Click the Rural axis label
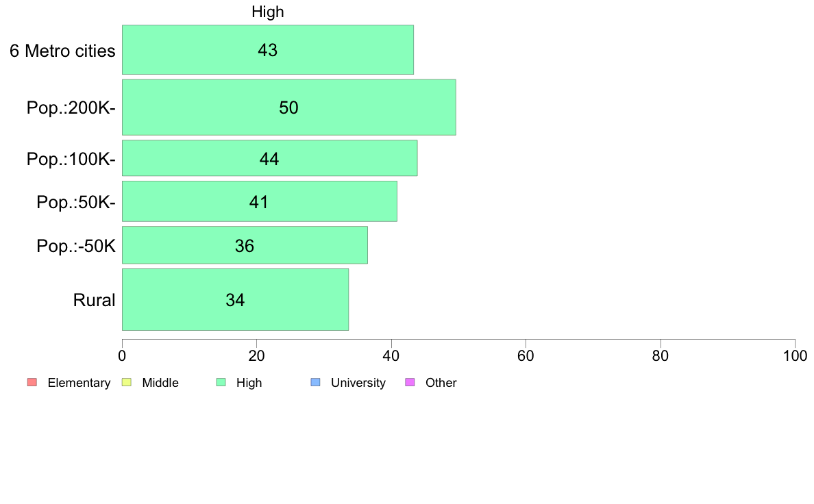 coord(94,300)
